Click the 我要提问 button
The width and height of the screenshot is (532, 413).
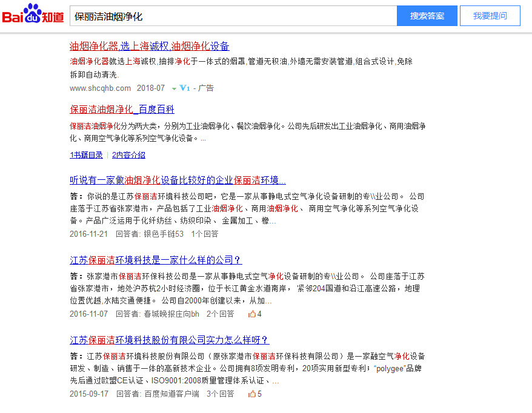pos(490,16)
